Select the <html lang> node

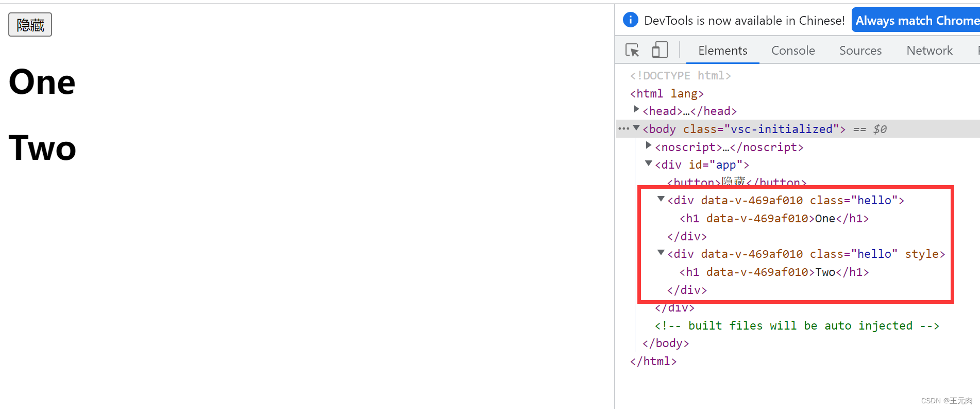(667, 94)
